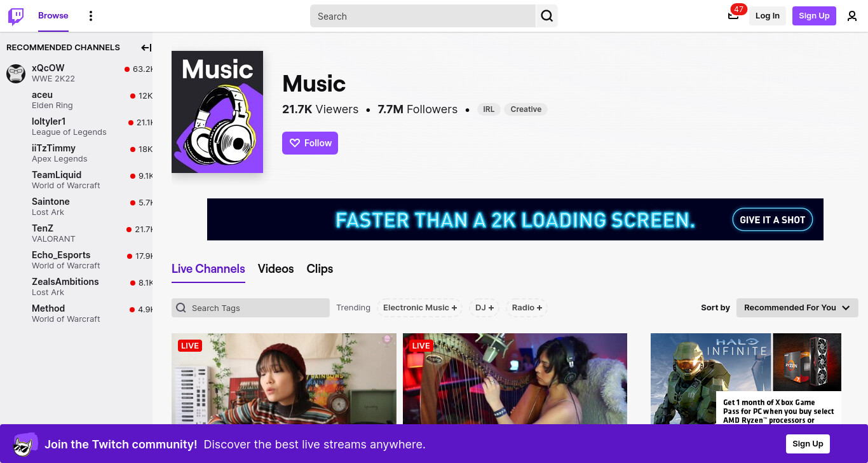The image size is (868, 463).
Task: Collapse the recommended channels sidebar arrow
Action: pyautogui.click(x=146, y=48)
